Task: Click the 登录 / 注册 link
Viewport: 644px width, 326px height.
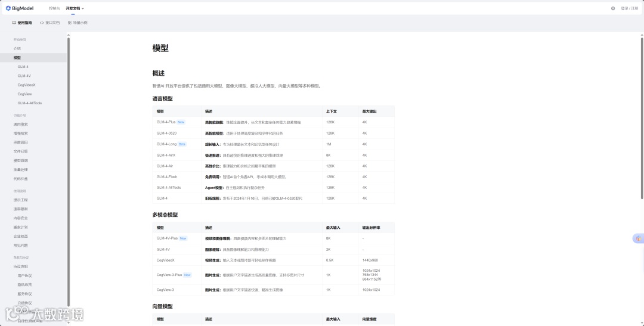Action: (x=630, y=8)
